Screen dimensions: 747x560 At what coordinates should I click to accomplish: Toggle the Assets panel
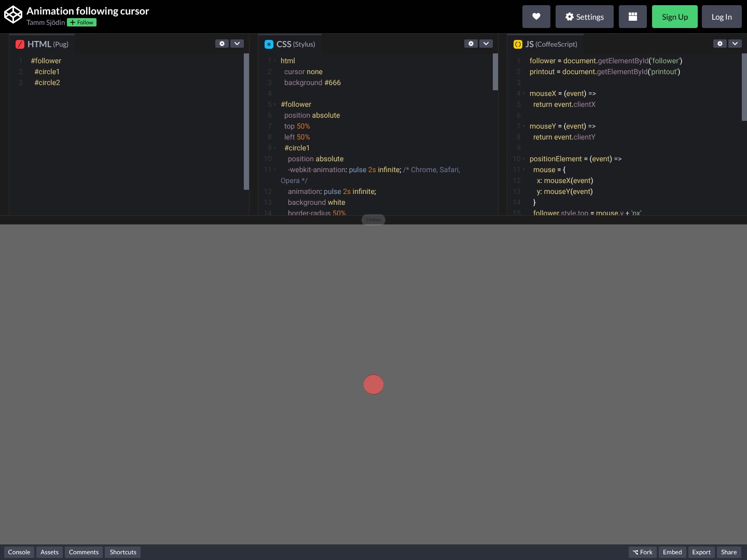(50, 552)
